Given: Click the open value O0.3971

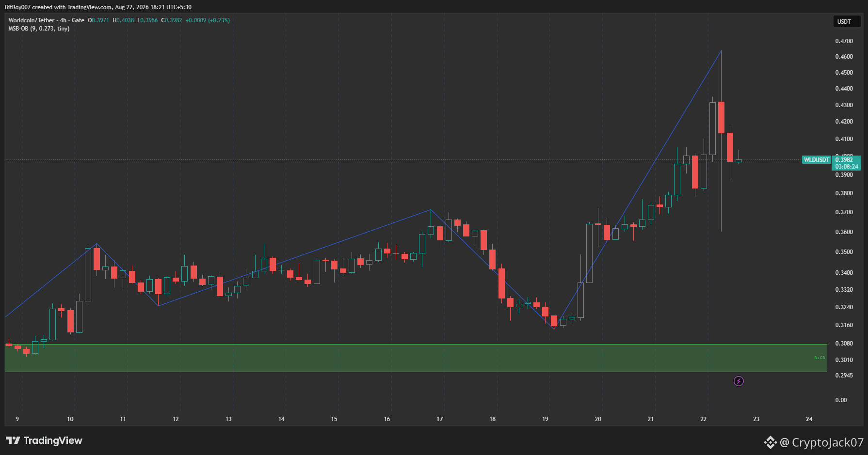Looking at the screenshot, I should (98, 20).
